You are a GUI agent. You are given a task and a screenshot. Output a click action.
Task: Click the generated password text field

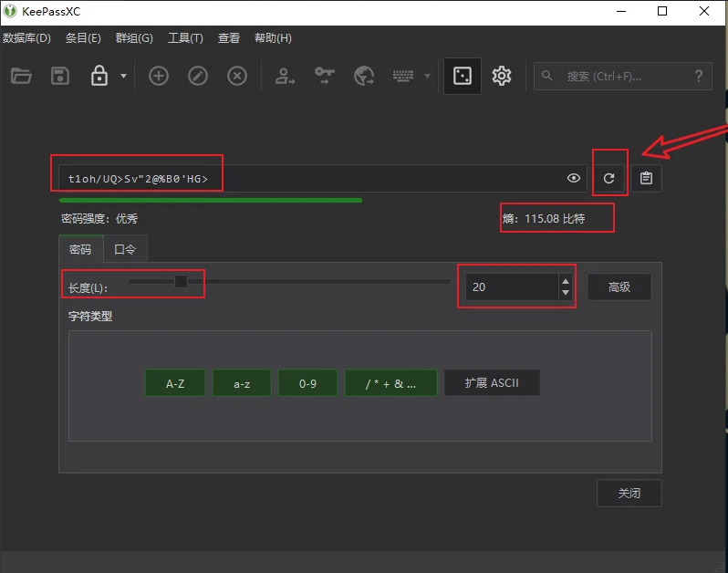coord(323,178)
